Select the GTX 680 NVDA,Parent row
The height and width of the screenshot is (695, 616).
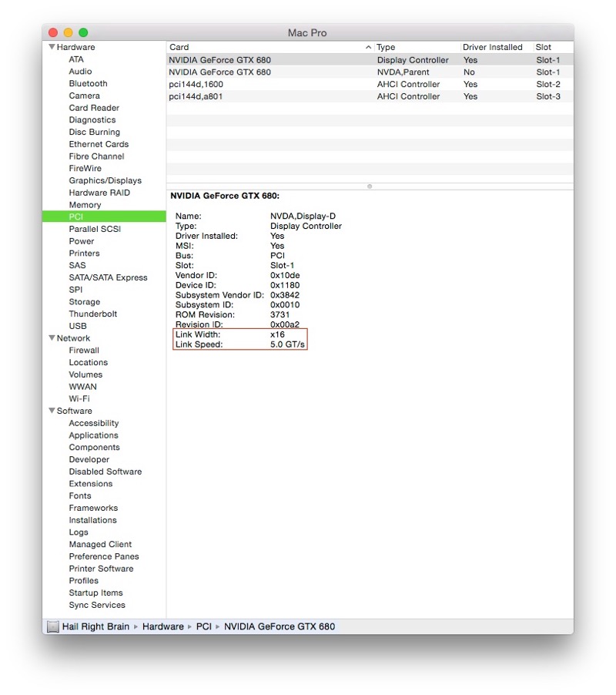pos(370,72)
